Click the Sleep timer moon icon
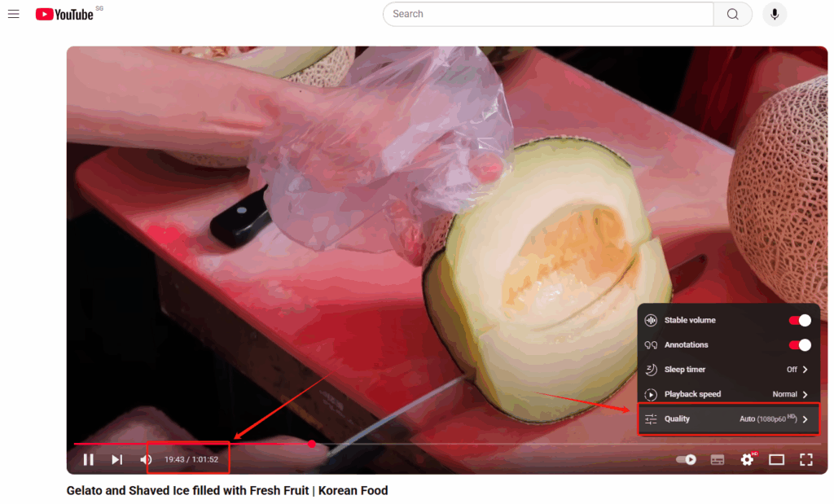This screenshot has height=504, width=834. point(651,370)
